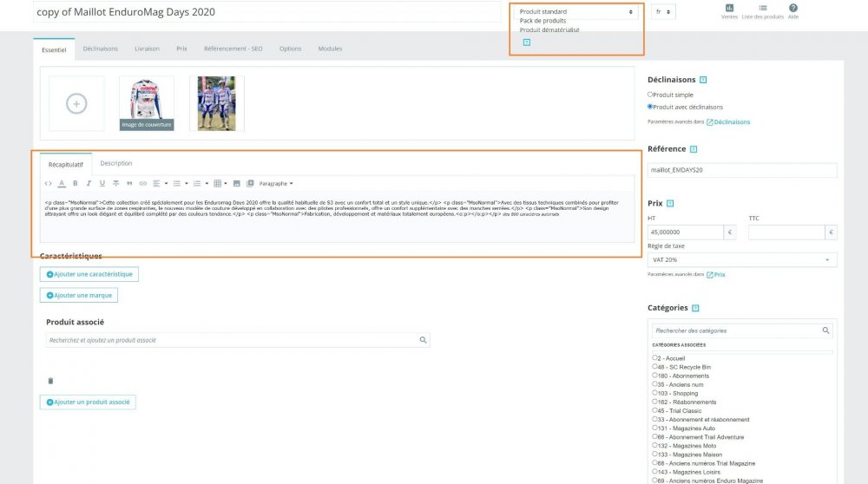Switch to the Déclinaisons tab
Screen dimensions: 868x484
pos(100,49)
